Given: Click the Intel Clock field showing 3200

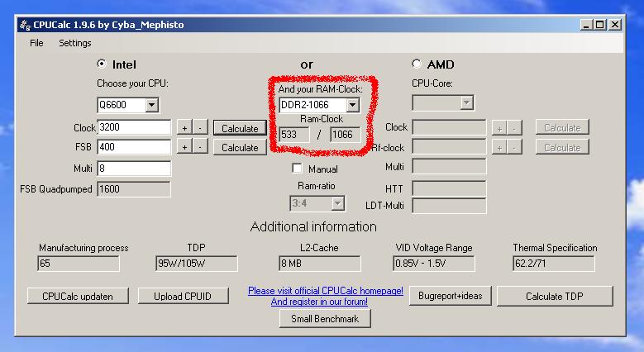Looking at the screenshot, I should click(x=134, y=127).
